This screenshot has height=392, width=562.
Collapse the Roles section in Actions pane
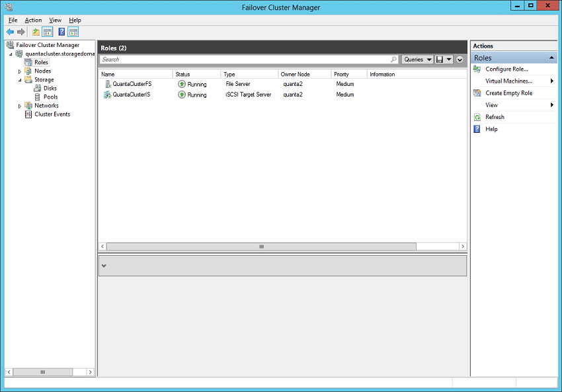click(551, 58)
